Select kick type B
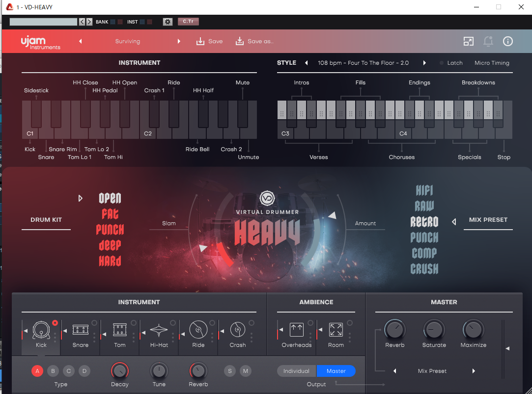Screen dimensions: 532x394 53,371
